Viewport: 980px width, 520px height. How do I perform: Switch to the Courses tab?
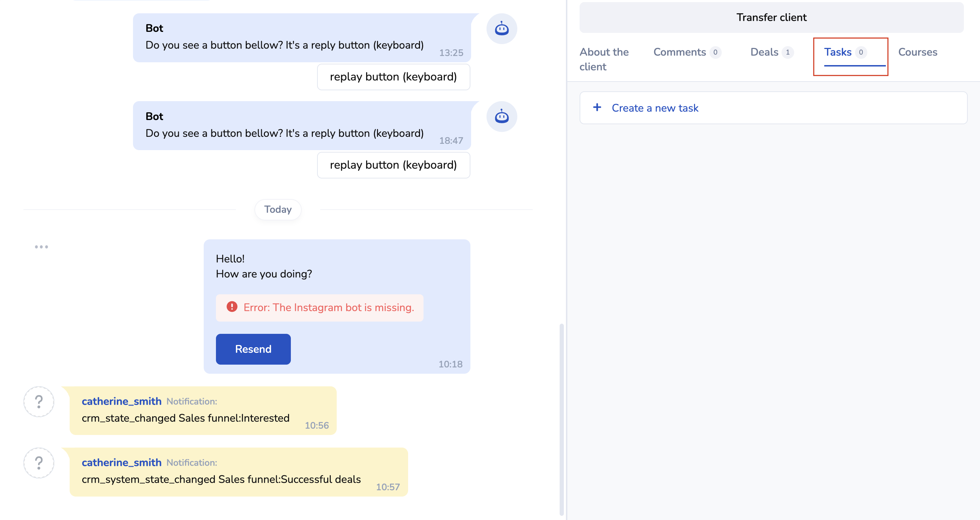tap(918, 52)
